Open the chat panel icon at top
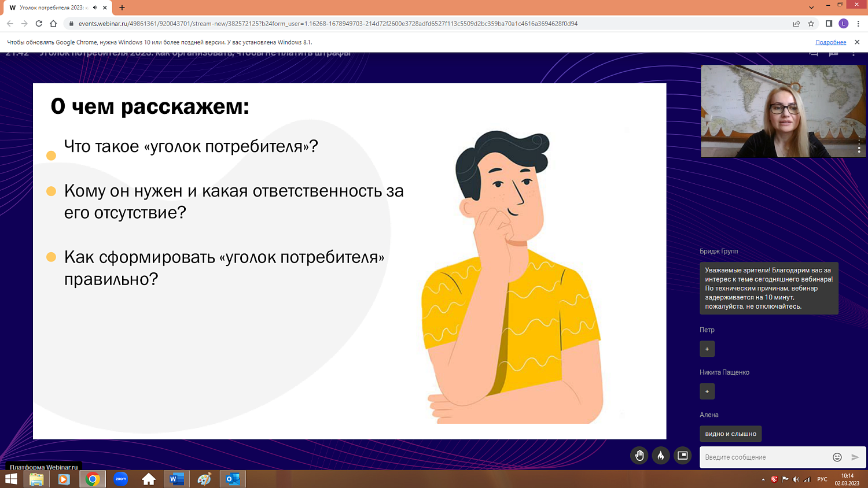This screenshot has width=868, height=488. tap(833, 52)
